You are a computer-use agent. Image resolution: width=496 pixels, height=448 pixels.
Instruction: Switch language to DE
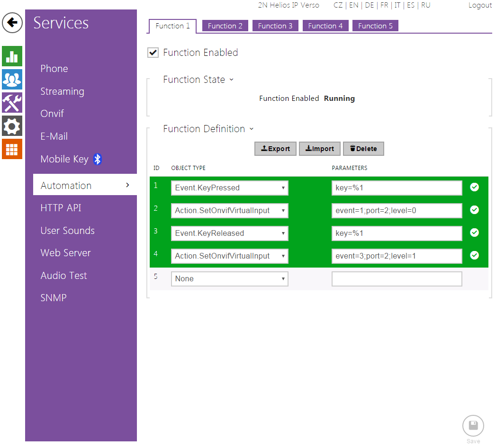[369, 5]
